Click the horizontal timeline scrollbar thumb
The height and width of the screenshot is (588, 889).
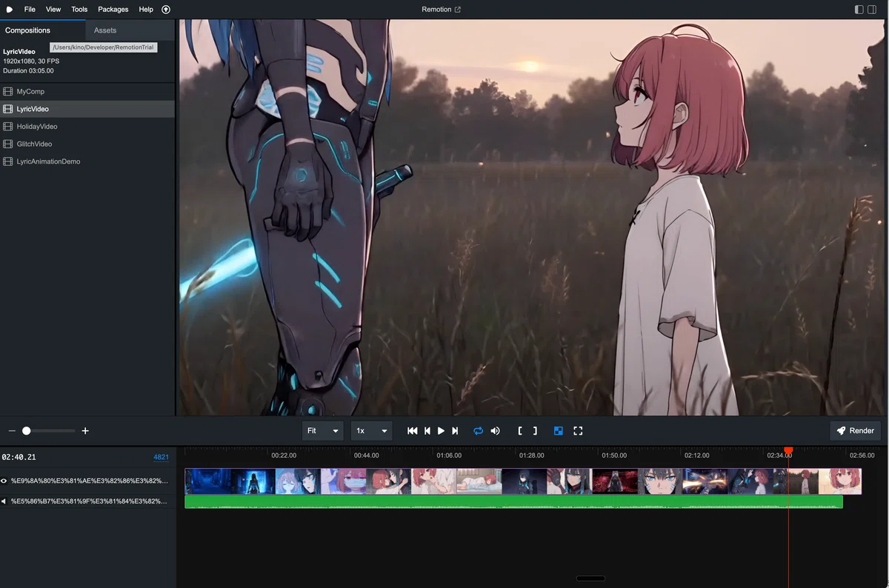pyautogui.click(x=590, y=578)
